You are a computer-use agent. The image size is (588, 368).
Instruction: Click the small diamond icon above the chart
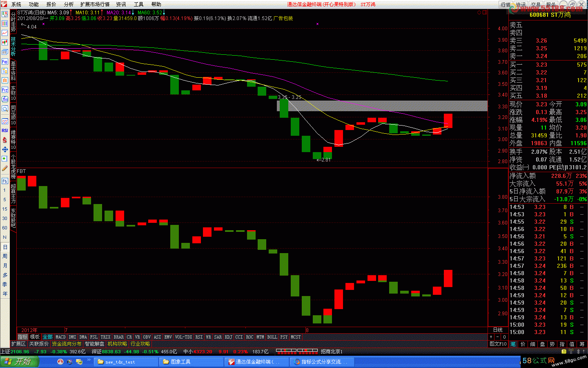click(479, 12)
